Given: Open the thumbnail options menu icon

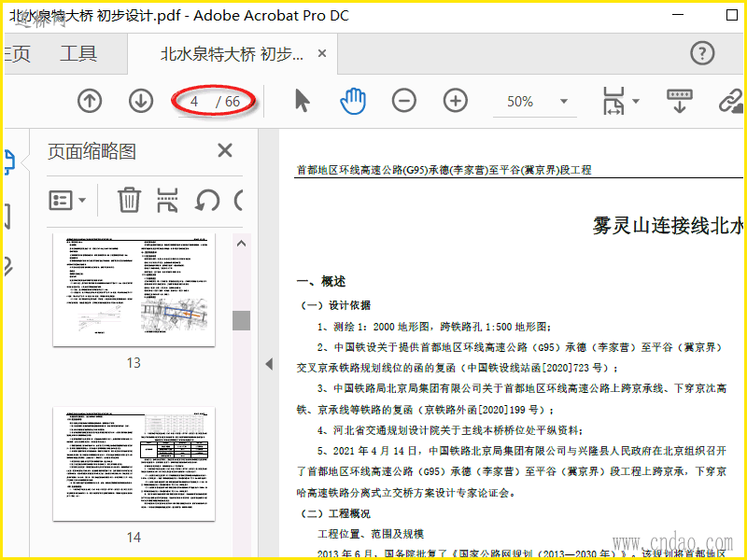Looking at the screenshot, I should coord(60,200).
